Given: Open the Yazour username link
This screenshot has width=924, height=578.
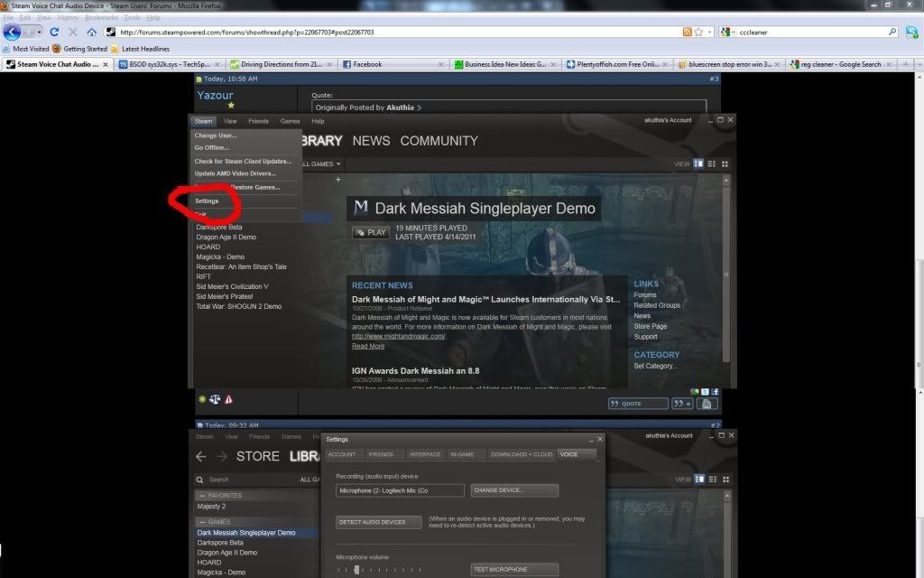Looking at the screenshot, I should (215, 95).
